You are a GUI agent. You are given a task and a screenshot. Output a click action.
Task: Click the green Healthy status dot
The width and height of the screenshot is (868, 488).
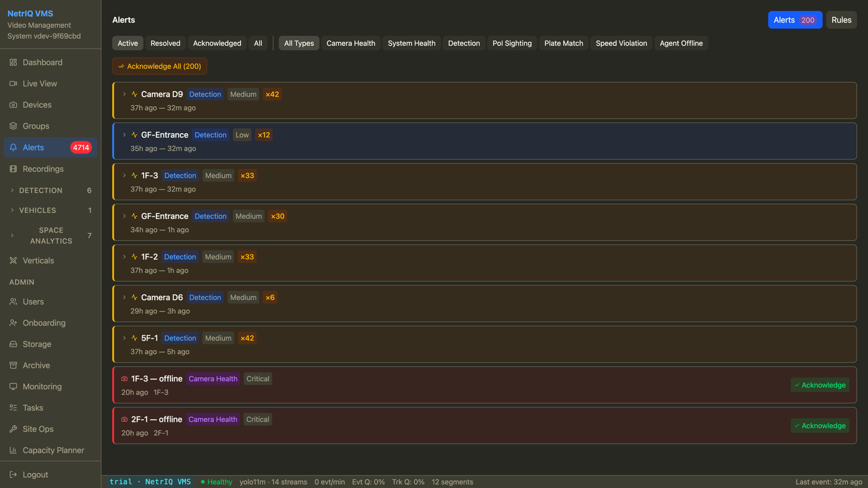tap(203, 481)
